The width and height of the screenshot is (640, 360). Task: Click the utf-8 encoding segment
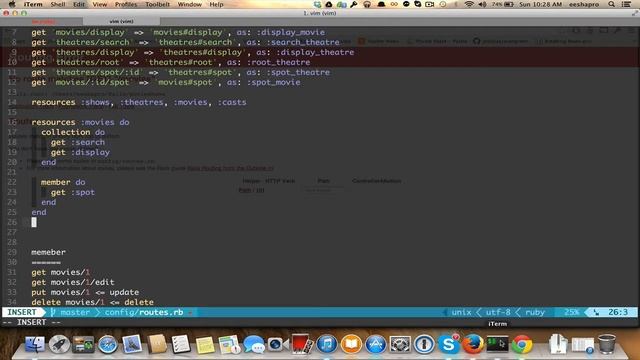point(498,312)
